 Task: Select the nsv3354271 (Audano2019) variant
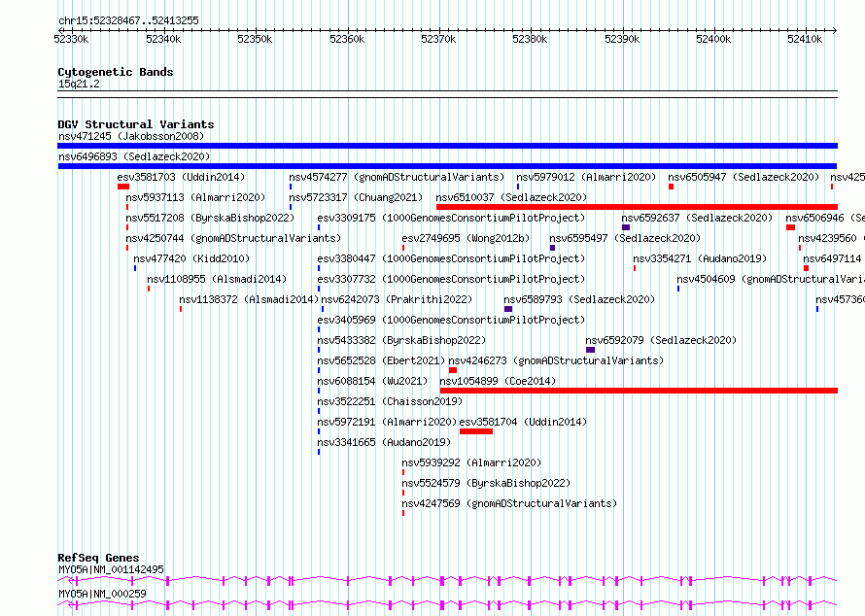click(700, 258)
